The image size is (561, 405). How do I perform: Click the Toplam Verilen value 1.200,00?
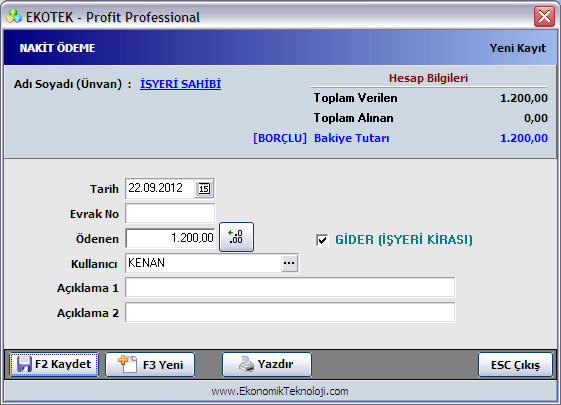click(x=524, y=98)
